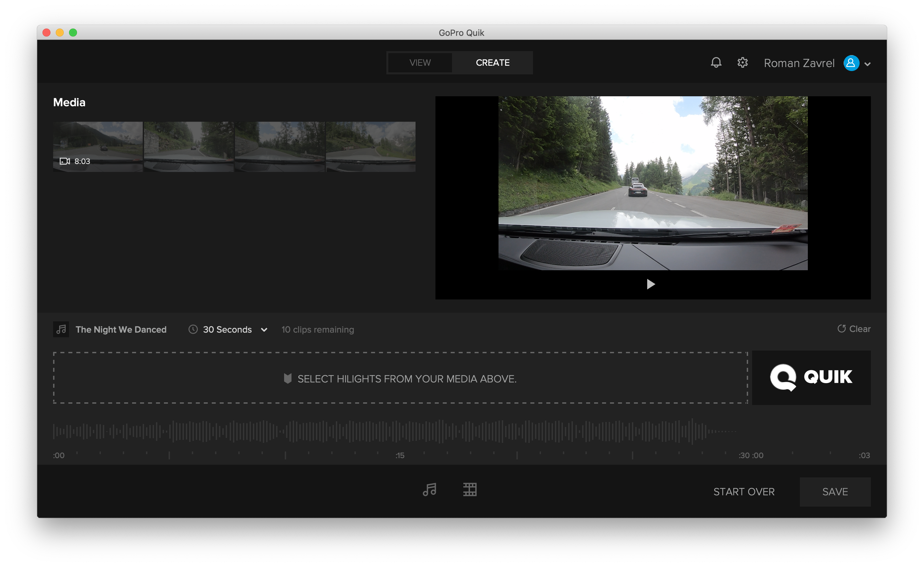The image size is (924, 567).
Task: Play the video preview
Action: (x=651, y=284)
